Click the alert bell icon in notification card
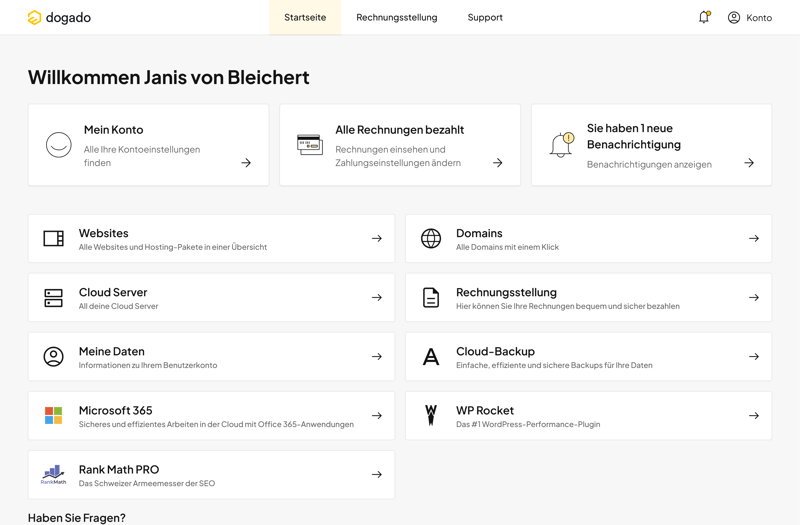The height and width of the screenshot is (525, 800). coord(562,145)
